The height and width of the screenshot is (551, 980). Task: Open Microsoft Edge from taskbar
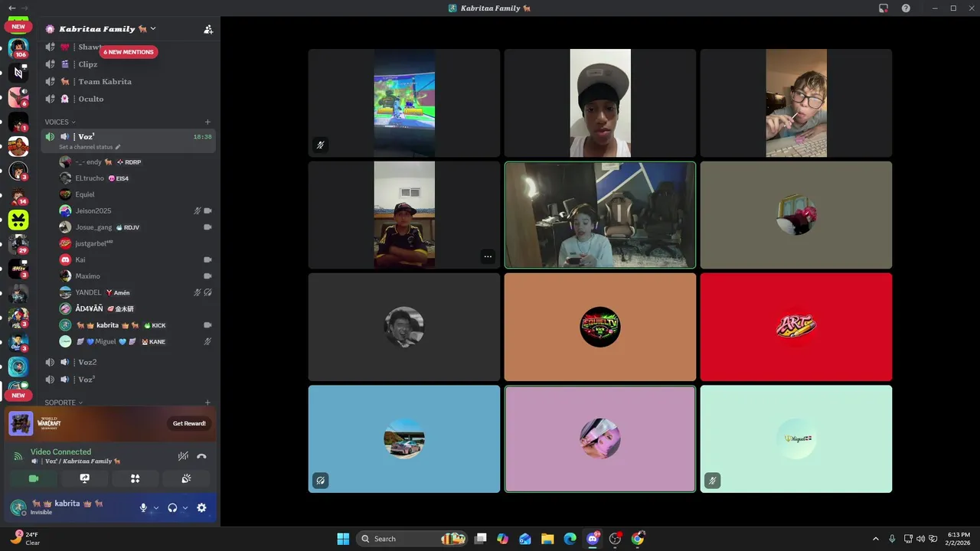[570, 539]
